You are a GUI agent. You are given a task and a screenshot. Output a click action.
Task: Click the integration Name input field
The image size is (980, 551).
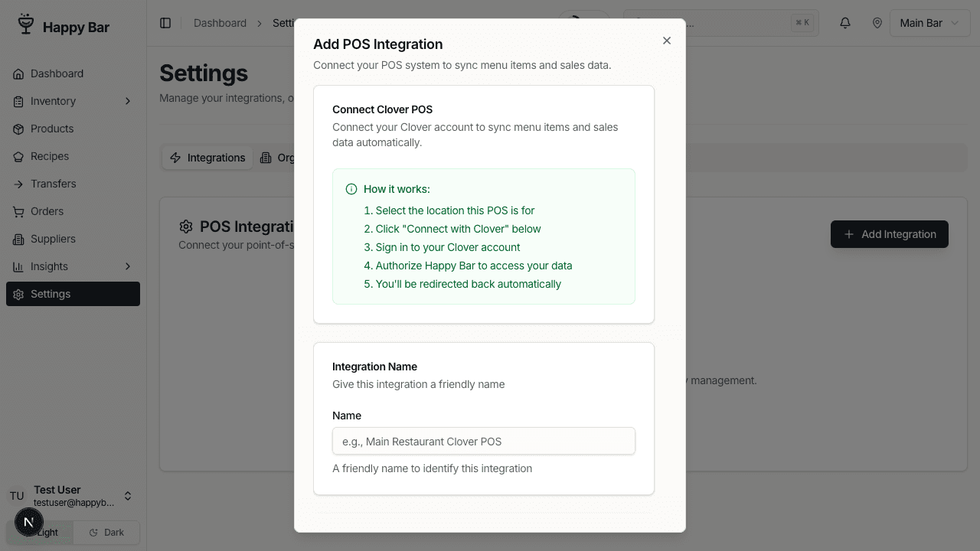(484, 441)
